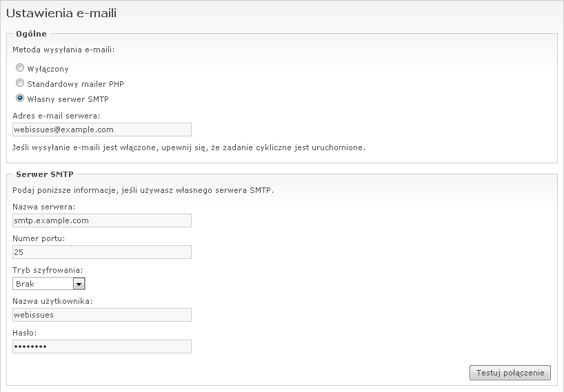Open the Tryb szyfrowania dropdown
The height and width of the screenshot is (392, 564).
(43, 283)
